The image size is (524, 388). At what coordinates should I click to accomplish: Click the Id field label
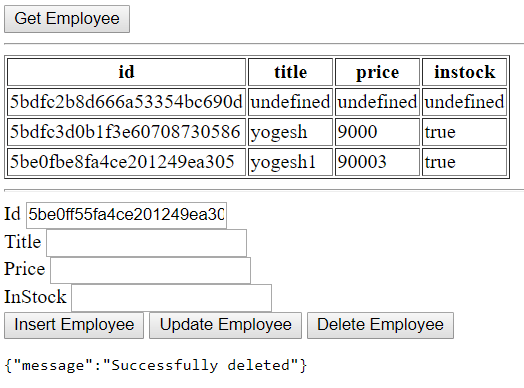coord(12,214)
